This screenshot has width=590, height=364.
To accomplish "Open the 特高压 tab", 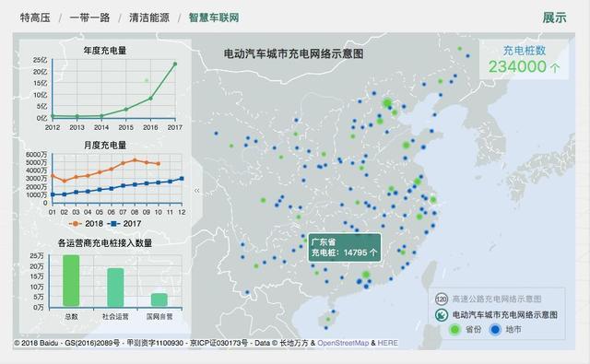I will click(35, 18).
